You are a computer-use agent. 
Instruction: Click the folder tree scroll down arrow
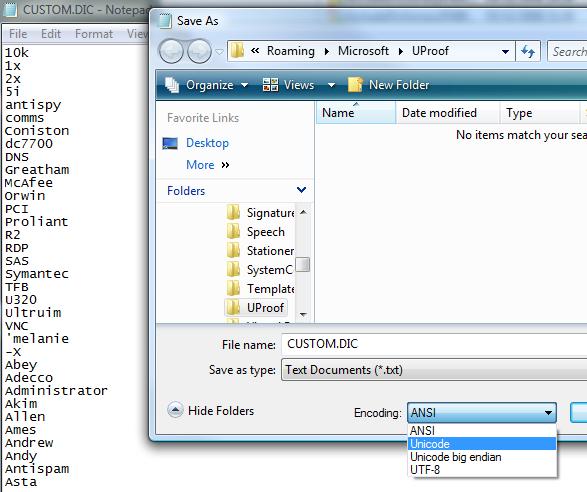tap(303, 315)
